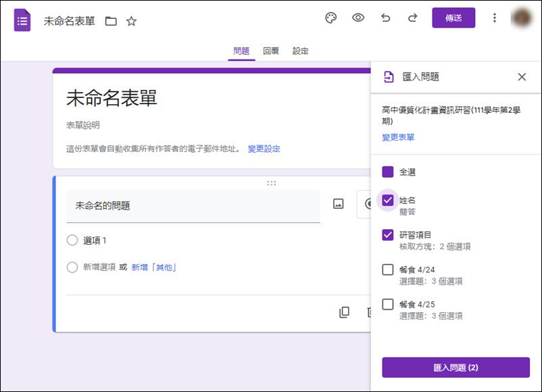Enable the 全選 select-all checkbox
The image size is (542, 392).
point(387,172)
